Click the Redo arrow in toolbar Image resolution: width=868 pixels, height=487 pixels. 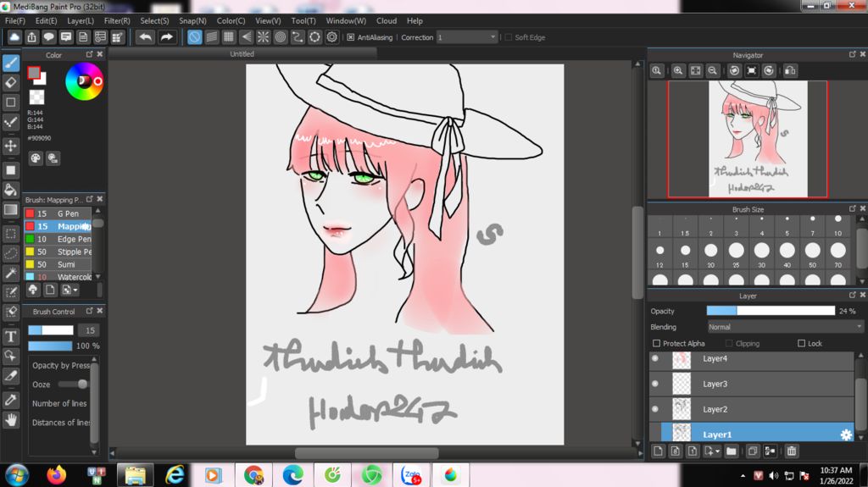[166, 37]
